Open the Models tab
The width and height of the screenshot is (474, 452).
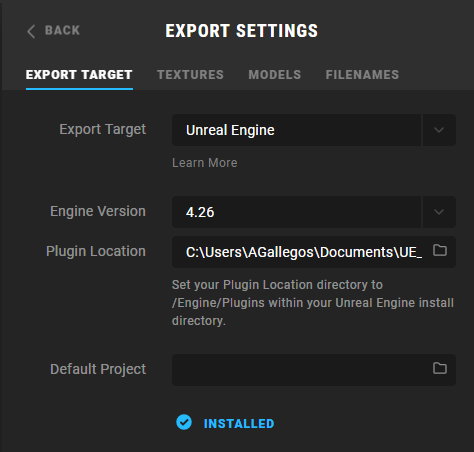click(275, 75)
